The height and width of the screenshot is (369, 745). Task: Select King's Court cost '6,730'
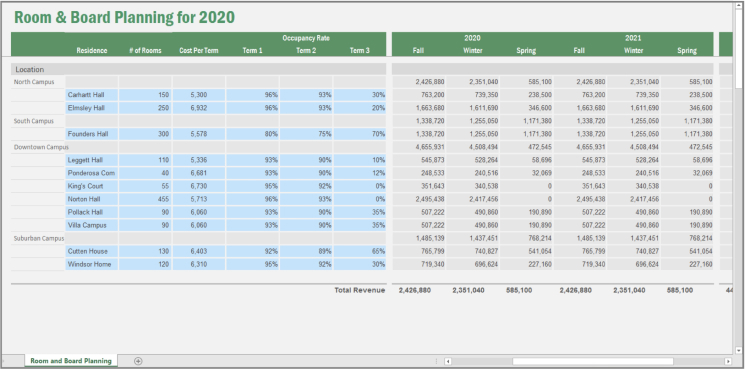[199, 186]
